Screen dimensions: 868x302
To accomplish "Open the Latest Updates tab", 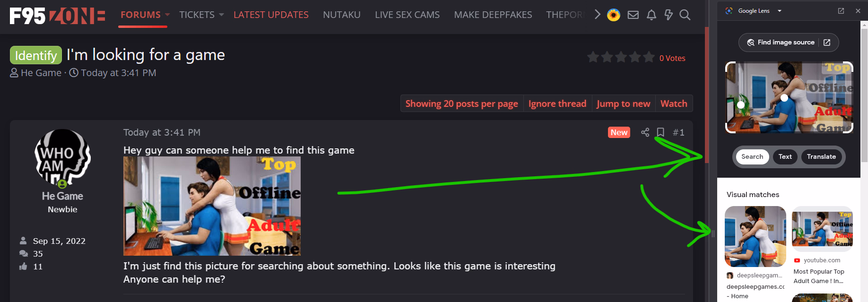I will pyautogui.click(x=271, y=15).
